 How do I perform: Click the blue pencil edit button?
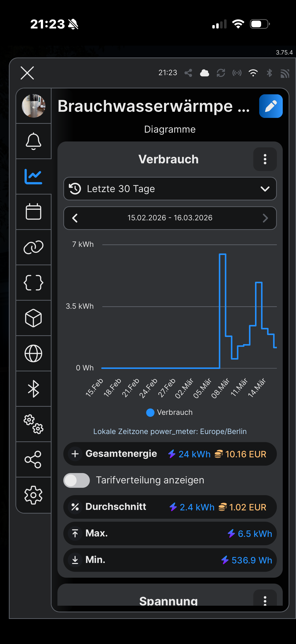click(x=270, y=106)
